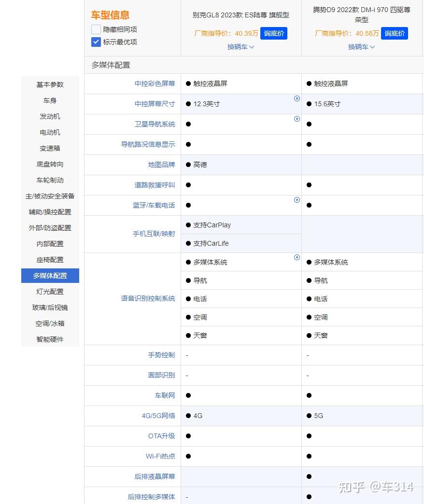Open 换辆车 dropdown for 腾势D9
The image size is (424, 504).
click(361, 47)
